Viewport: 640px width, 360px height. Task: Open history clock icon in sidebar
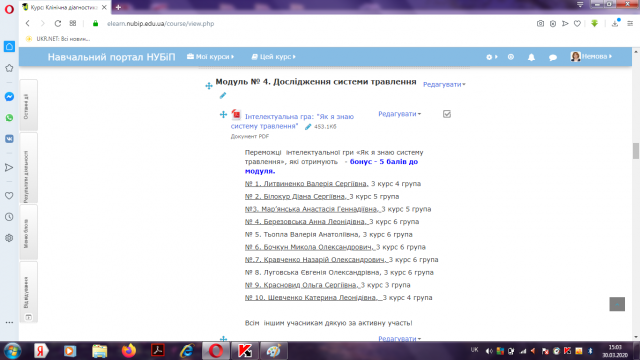(9, 217)
